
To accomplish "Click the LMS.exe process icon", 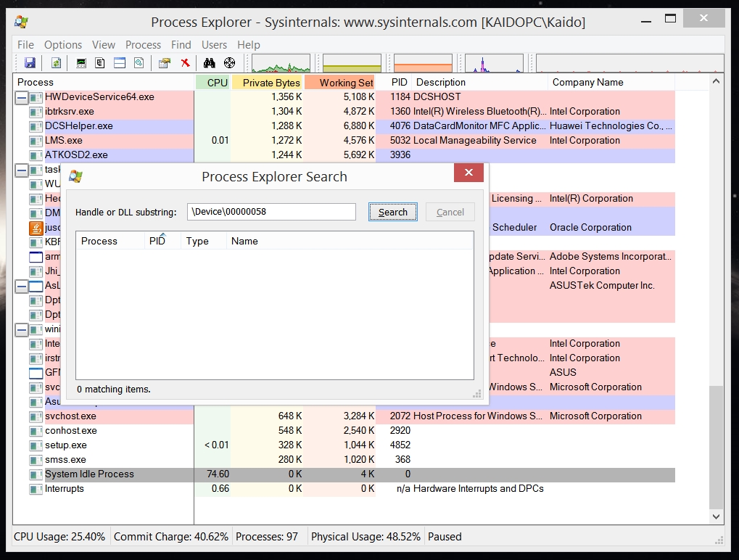I will [x=36, y=141].
